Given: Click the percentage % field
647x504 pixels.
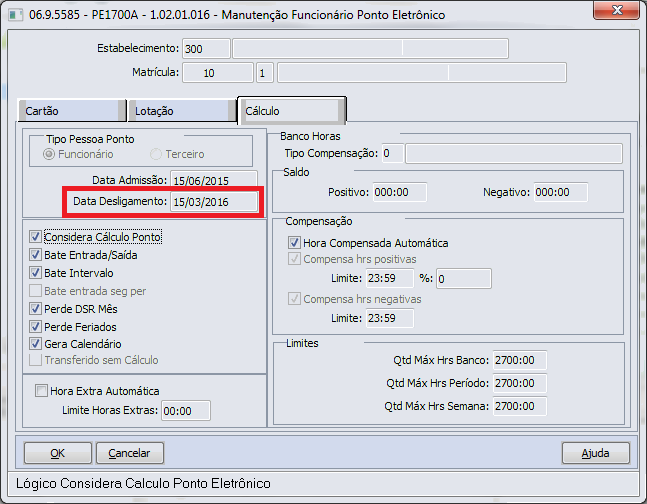Looking at the screenshot, I should [x=464, y=278].
